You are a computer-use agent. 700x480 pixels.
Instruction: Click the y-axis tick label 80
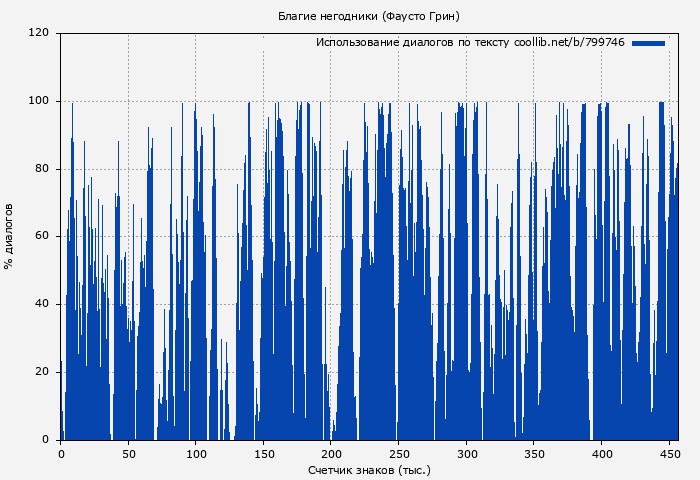[x=42, y=169]
